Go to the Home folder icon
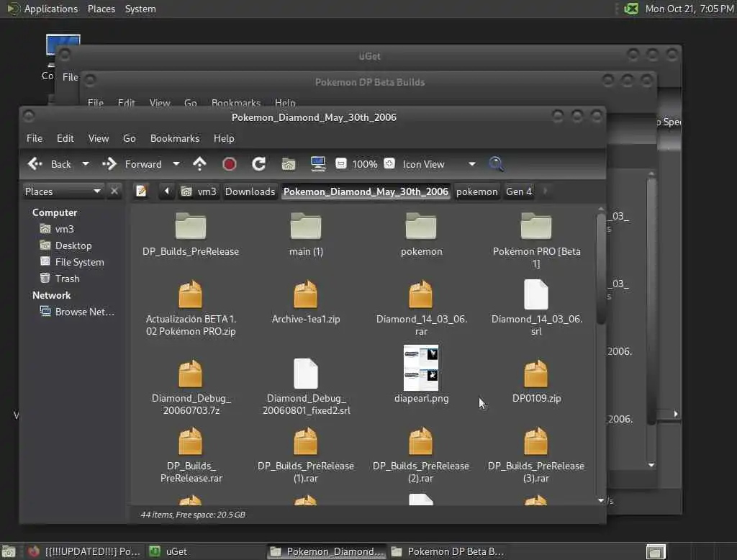 289,164
